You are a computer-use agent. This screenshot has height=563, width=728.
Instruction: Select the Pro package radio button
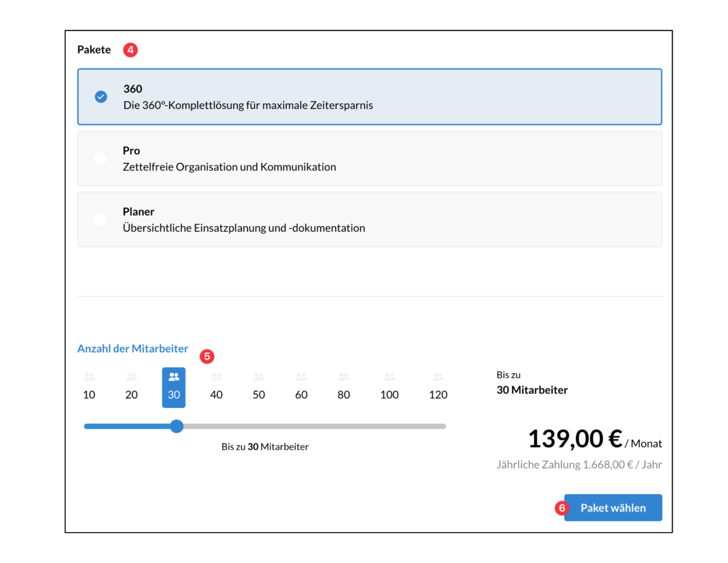coord(101,158)
